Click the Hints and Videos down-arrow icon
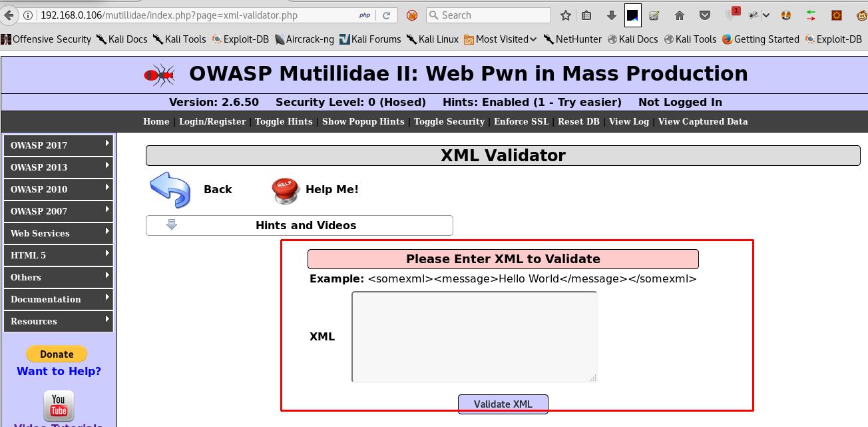868x427 pixels. click(x=171, y=224)
